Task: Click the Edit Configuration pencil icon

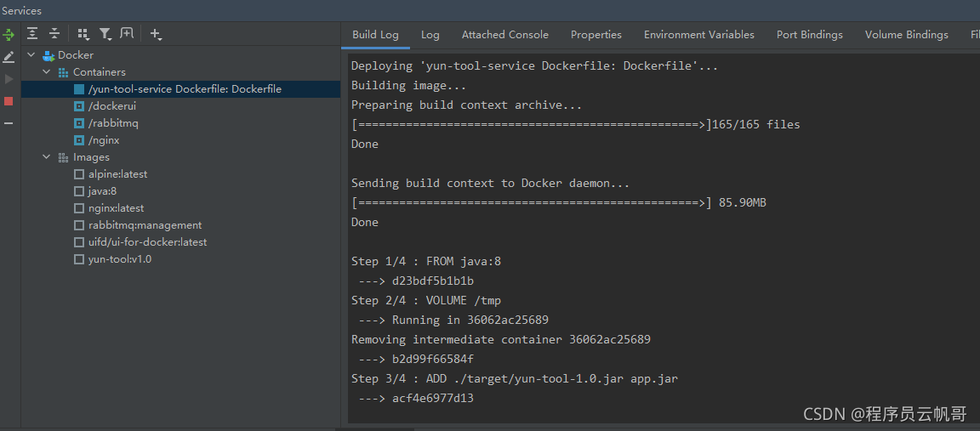Action: click(9, 57)
